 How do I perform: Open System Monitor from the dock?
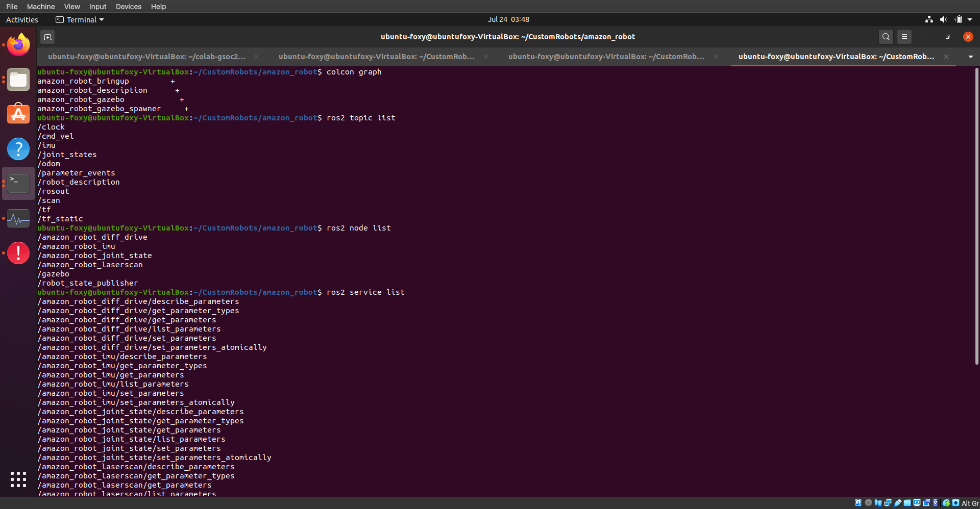tap(18, 219)
